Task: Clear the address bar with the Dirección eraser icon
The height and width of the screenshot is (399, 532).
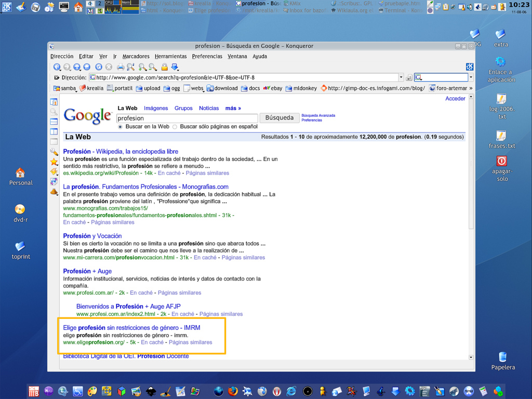Action: pos(57,78)
